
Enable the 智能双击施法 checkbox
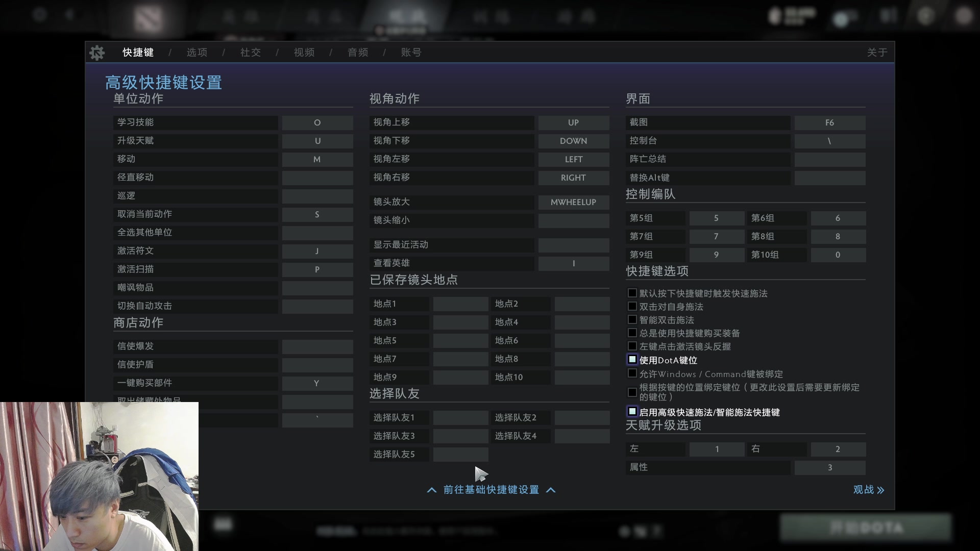632,319
